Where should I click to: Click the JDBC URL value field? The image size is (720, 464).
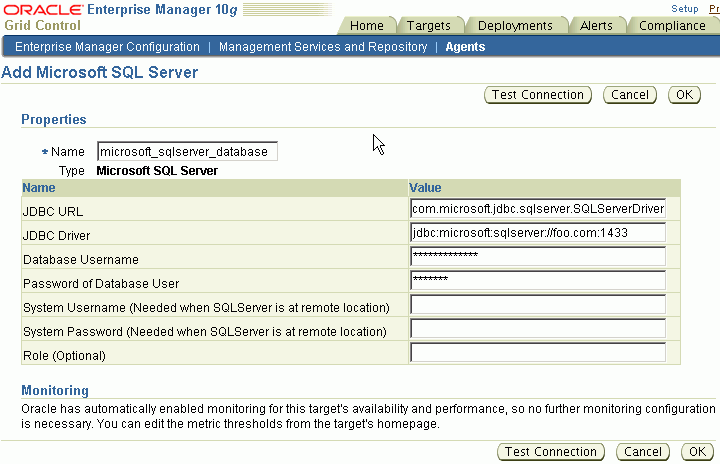538,209
